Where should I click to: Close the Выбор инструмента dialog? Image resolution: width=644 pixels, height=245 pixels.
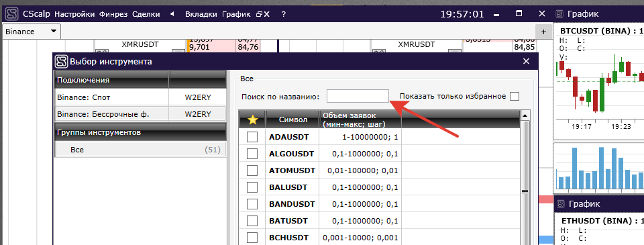click(x=526, y=62)
